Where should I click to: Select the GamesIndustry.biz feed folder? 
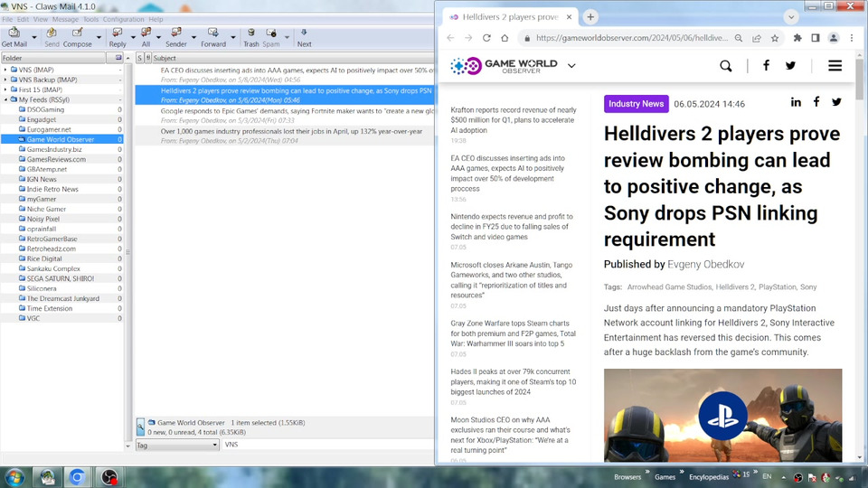coord(54,149)
